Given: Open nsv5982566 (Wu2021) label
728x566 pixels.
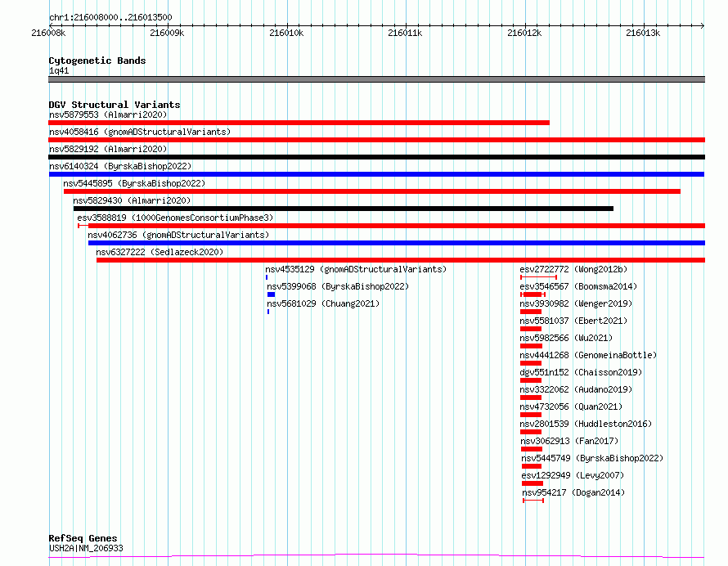Looking at the screenshot, I should [566, 338].
